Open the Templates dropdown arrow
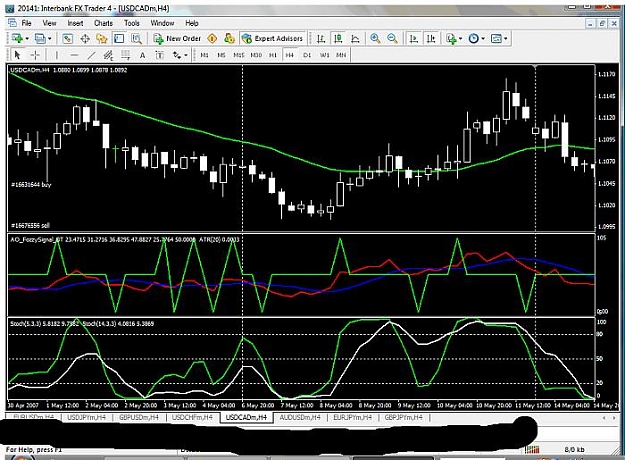The height and width of the screenshot is (460, 625). coord(506,39)
